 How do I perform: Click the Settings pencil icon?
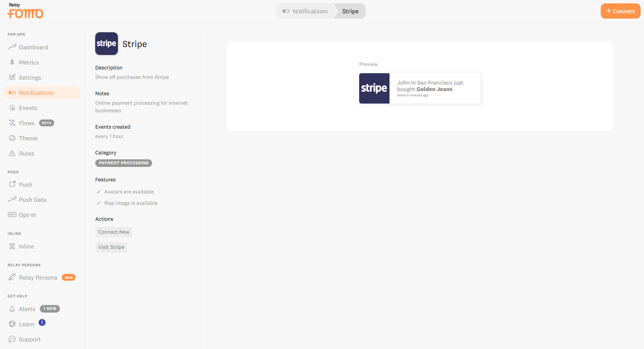12,77
